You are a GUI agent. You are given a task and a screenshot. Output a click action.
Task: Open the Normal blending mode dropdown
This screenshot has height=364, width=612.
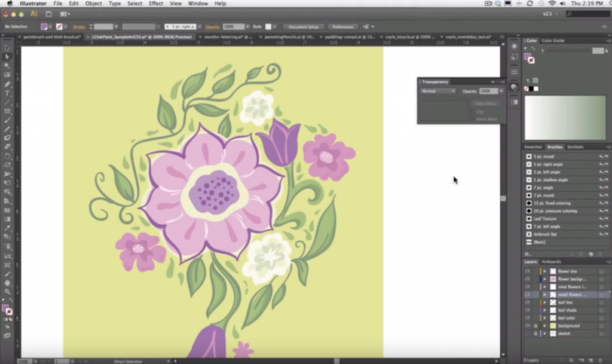(x=437, y=91)
